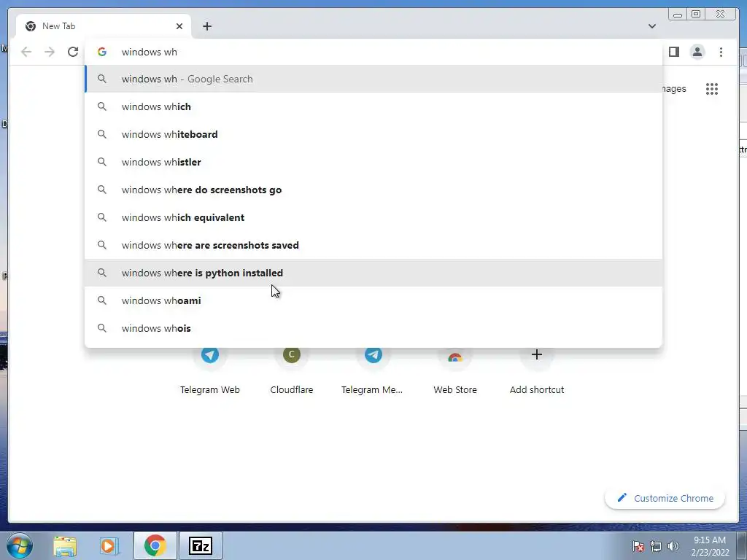
Task: Choose 'windows where do screenshots go'
Action: tap(373, 190)
